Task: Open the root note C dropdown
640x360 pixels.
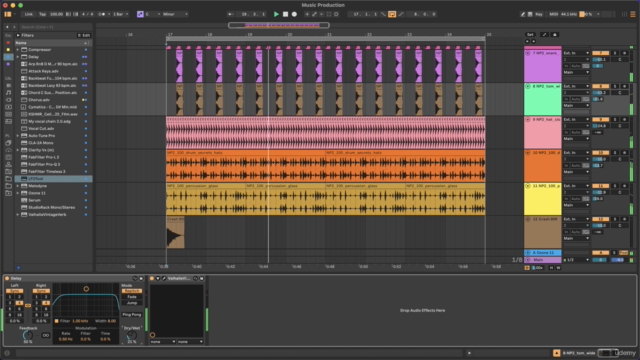Action: 153,14
